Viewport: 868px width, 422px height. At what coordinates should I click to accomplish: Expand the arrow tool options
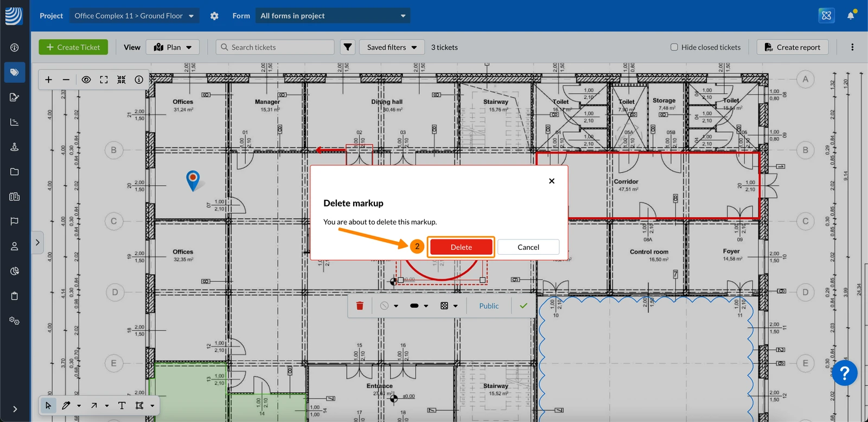(107, 406)
